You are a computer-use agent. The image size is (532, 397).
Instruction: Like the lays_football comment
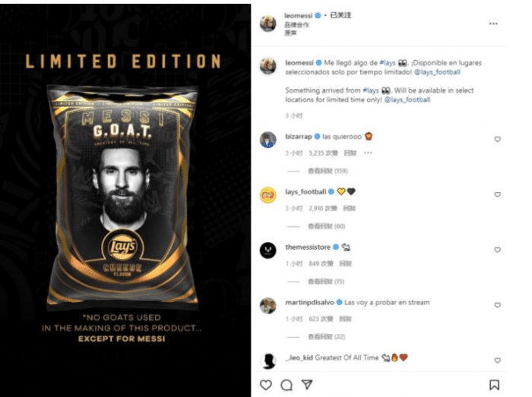[x=497, y=194]
